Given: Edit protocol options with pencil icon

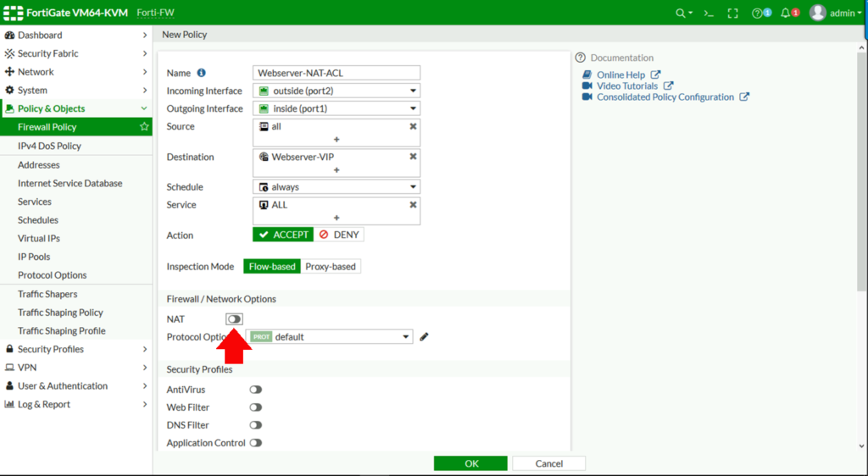Looking at the screenshot, I should coord(424,337).
